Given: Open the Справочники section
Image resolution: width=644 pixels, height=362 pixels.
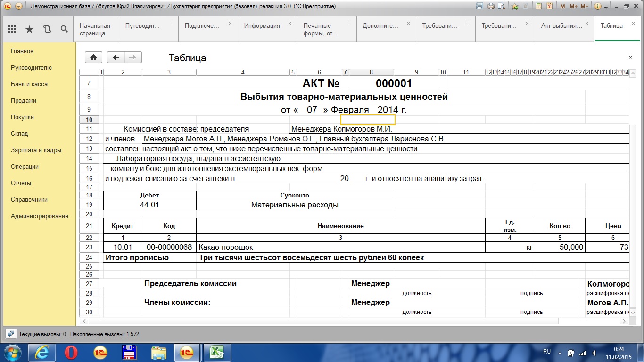Looking at the screenshot, I should 29,199.
